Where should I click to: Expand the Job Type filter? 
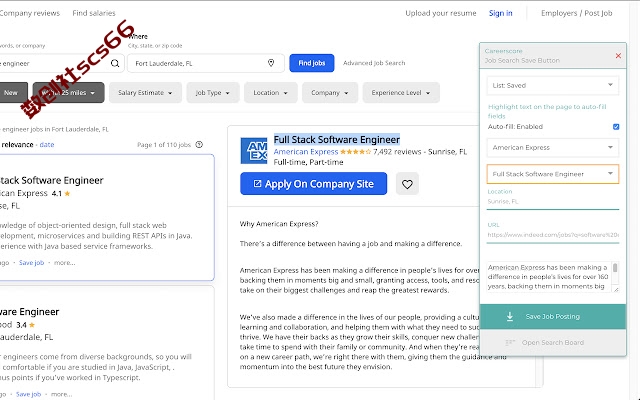(x=213, y=93)
